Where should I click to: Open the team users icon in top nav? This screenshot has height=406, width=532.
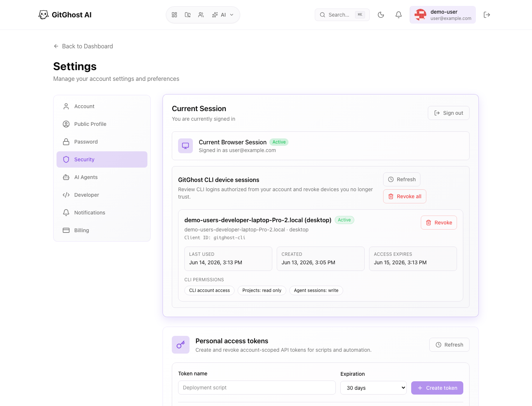[201, 15]
